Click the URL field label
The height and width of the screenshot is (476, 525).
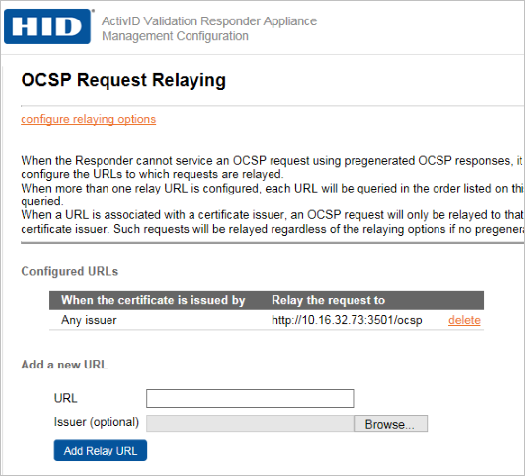[66, 398]
